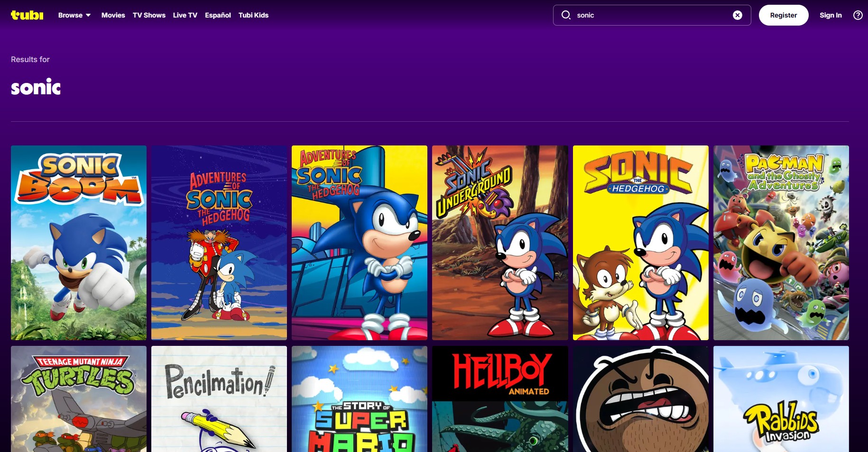Open the Español section

coord(218,15)
